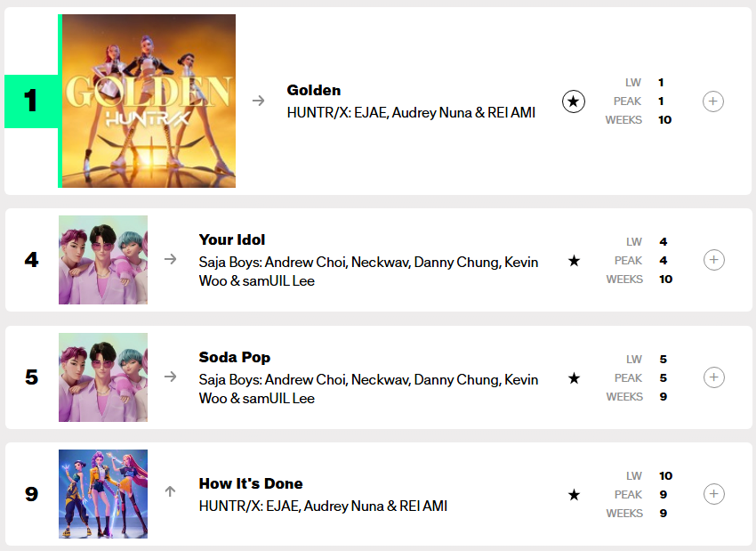Open the Soda Pop cover thumbnail
The height and width of the screenshot is (551, 756).
point(103,377)
